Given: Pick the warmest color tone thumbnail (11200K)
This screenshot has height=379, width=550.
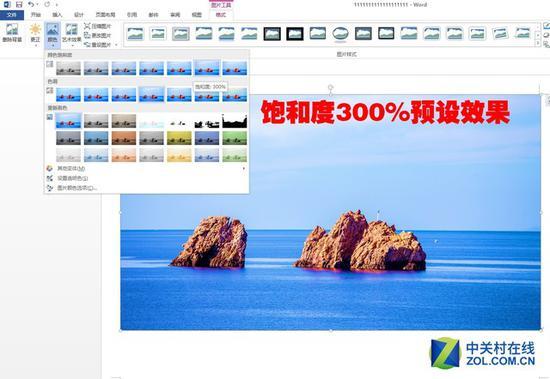Looking at the screenshot, I should pos(235,95).
